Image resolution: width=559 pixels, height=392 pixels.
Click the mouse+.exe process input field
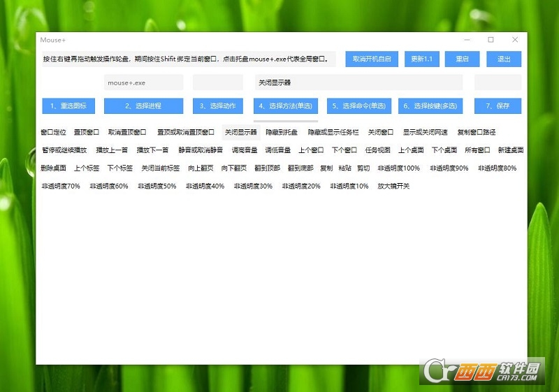coord(144,82)
